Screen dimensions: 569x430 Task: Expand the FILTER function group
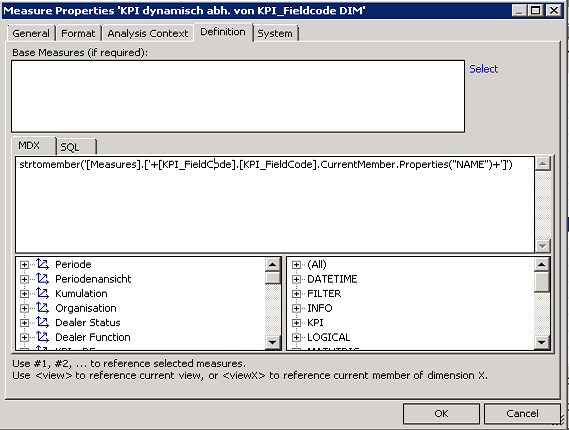(296, 294)
